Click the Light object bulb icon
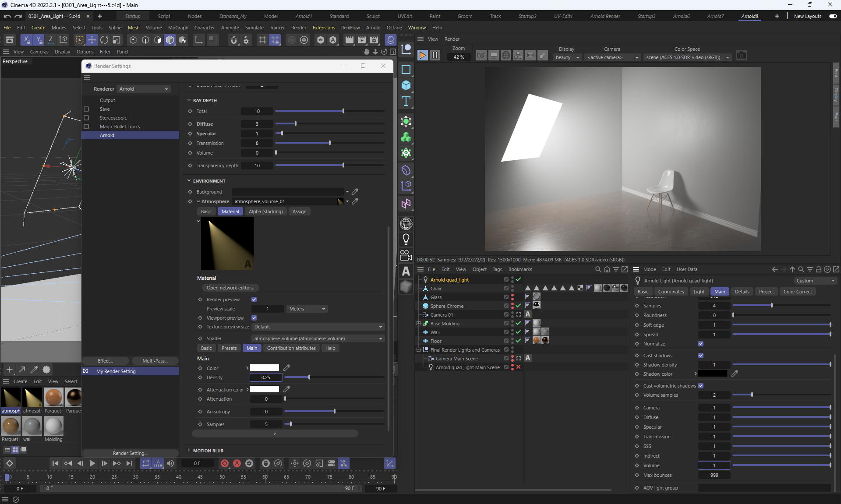 coord(406,239)
